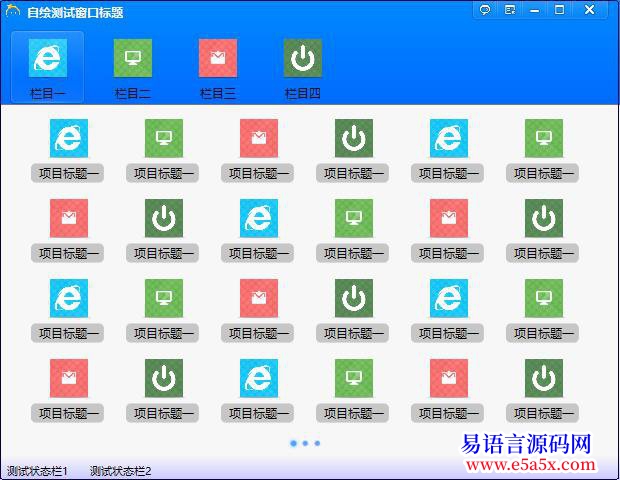620x480 pixels.
Task: Switch to 栏目二 monitor tab
Action: (133, 58)
